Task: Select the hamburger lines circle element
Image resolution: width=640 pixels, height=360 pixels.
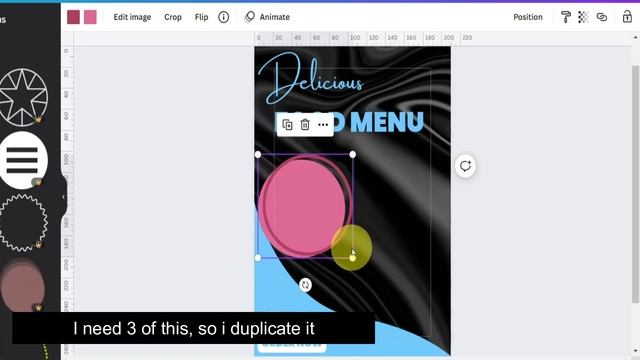Action: click(23, 160)
